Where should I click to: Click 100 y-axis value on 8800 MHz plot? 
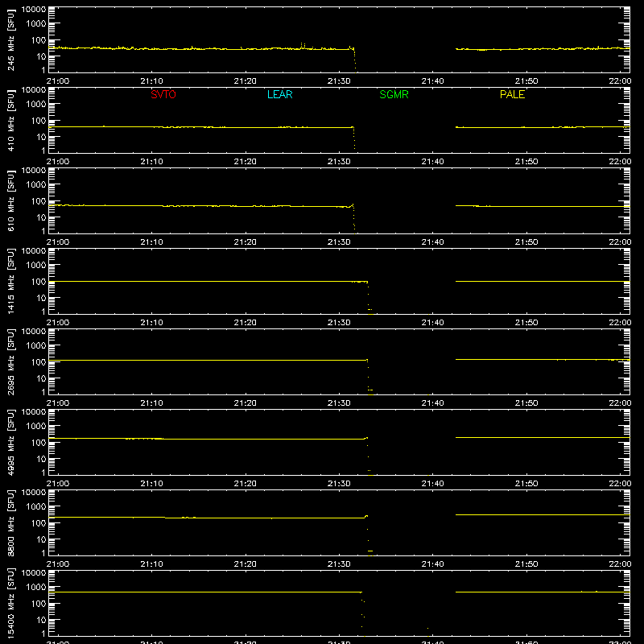coord(39,523)
